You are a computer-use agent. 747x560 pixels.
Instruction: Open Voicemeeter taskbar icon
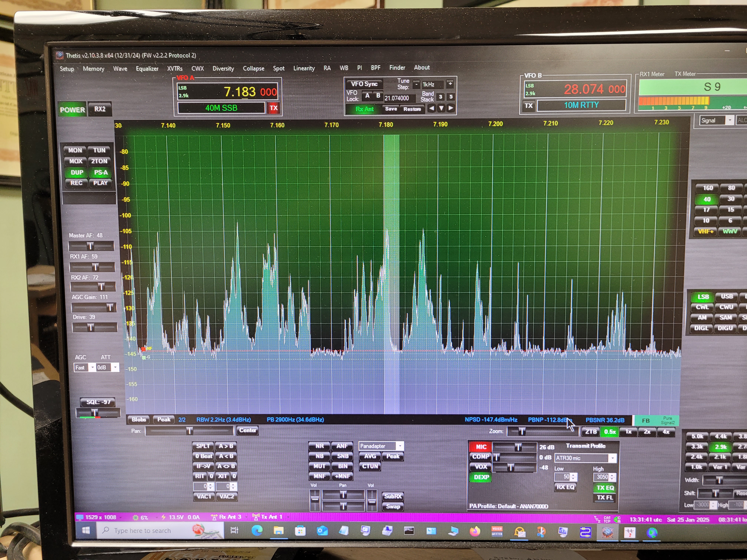(x=497, y=532)
